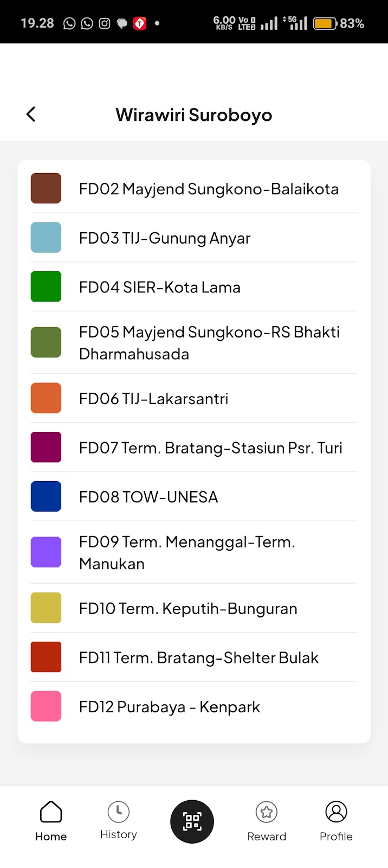Tap the Instagram notification icon

coord(105,23)
